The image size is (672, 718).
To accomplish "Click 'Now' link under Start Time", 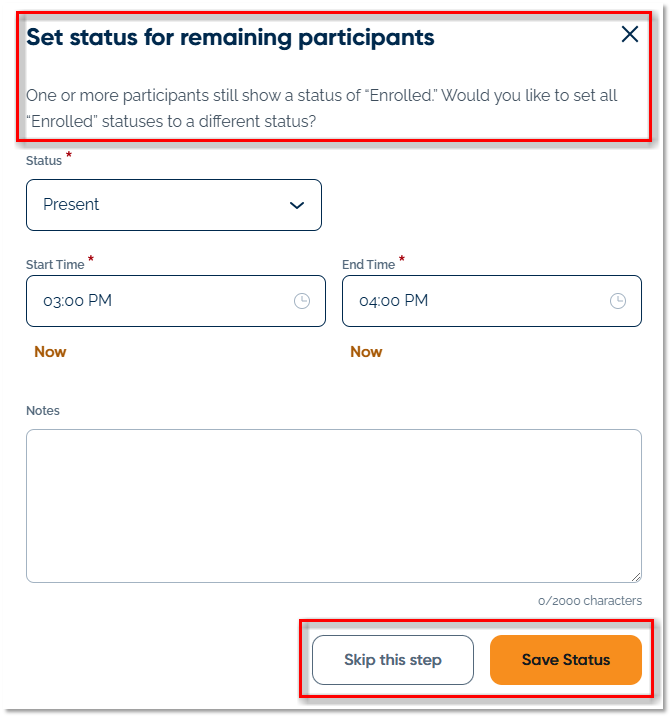I will [x=50, y=352].
